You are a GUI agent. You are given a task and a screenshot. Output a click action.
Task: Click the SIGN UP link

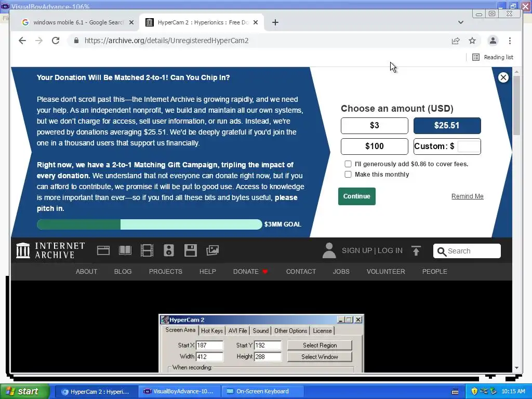[357, 251]
